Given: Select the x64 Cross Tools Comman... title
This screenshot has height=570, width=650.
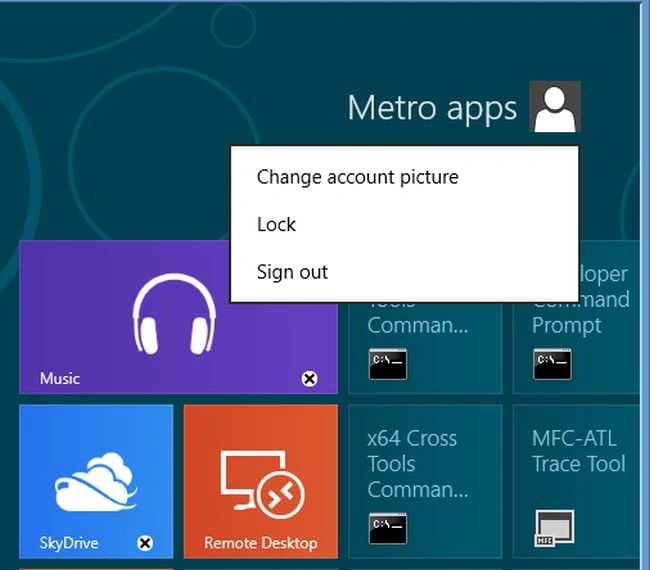Looking at the screenshot, I should pyautogui.click(x=417, y=464).
